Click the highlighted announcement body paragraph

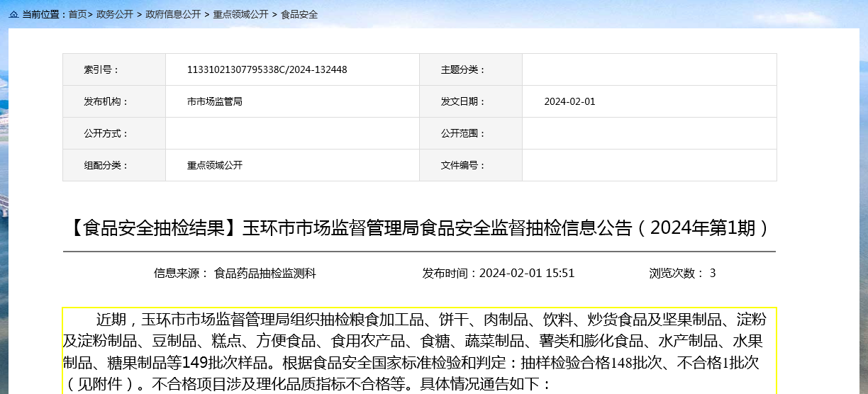click(419, 351)
